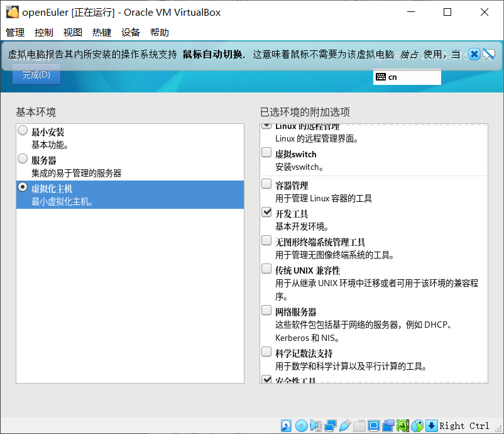Click the 安装vswitch description text
504x434 pixels.
point(299,167)
